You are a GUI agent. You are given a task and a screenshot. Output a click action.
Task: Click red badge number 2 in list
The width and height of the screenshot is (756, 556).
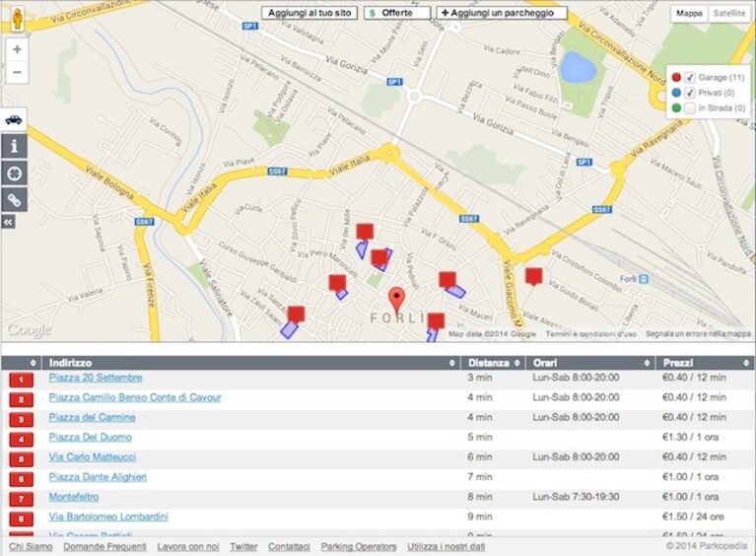pos(21,400)
